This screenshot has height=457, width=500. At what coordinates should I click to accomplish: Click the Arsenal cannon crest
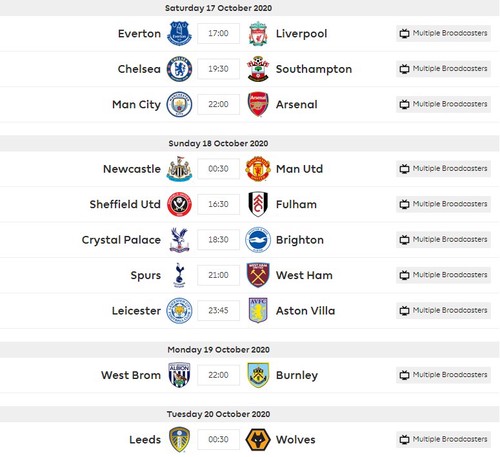coord(258,104)
